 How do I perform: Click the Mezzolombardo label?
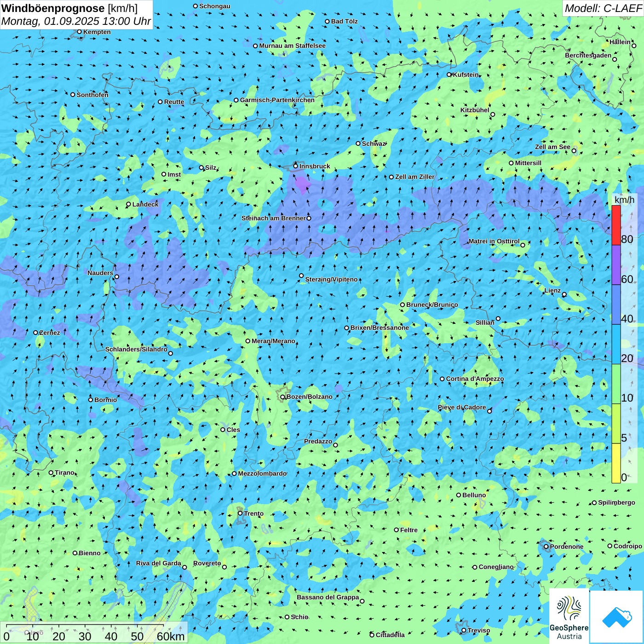[x=262, y=473]
